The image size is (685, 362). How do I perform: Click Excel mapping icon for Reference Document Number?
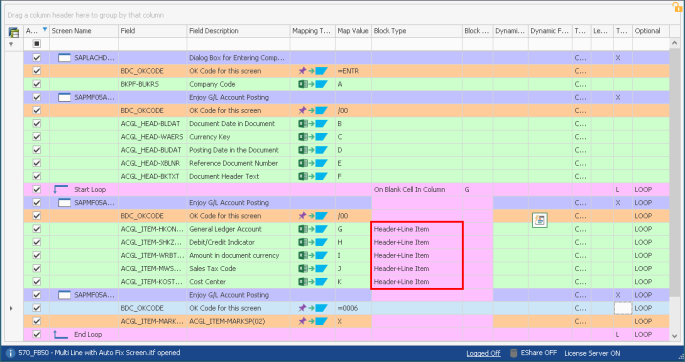312,163
